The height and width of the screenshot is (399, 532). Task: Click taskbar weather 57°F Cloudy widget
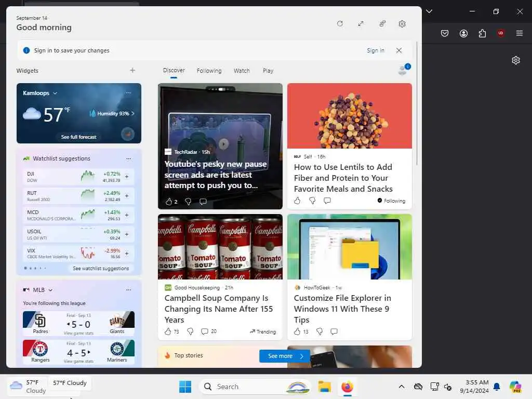(x=27, y=387)
